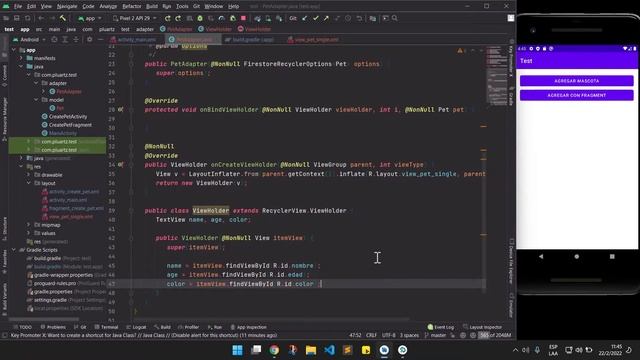Switch to the view_pet_single.xml editor tab
Viewport: 640px width, 360px height.
pyautogui.click(x=313, y=40)
